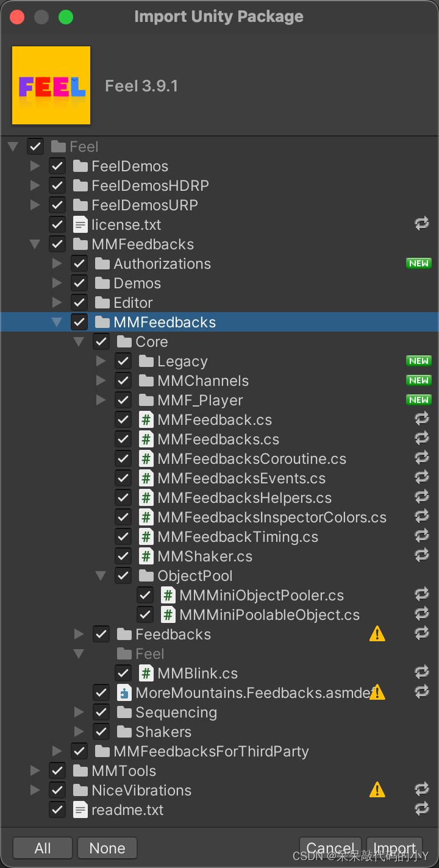Click the Import button
Viewport: 439px width, 868px height.
tap(394, 848)
